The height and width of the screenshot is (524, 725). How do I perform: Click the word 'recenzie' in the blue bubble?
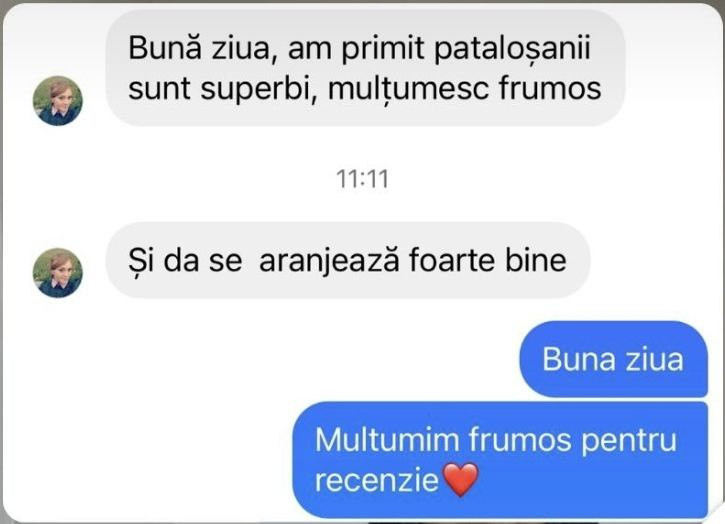pos(376,480)
